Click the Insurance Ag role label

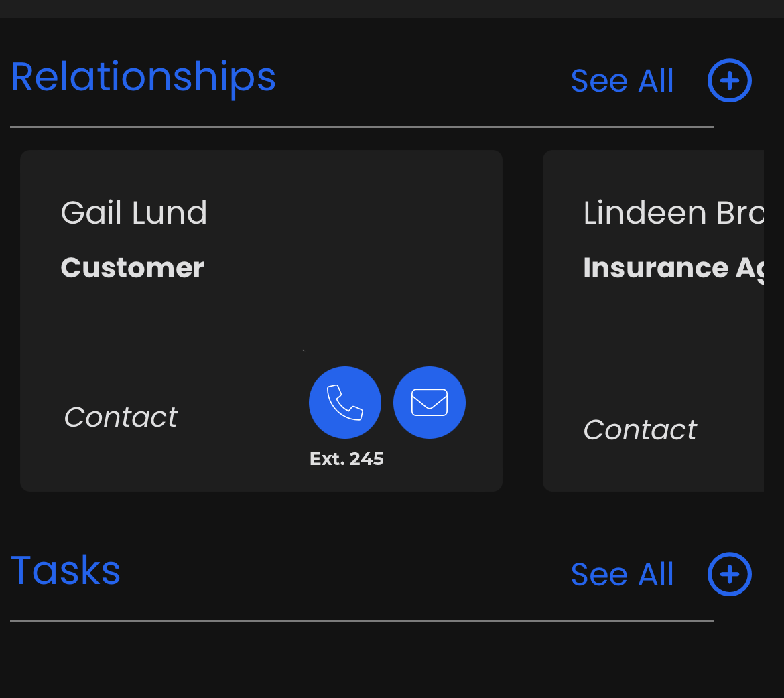[673, 269]
